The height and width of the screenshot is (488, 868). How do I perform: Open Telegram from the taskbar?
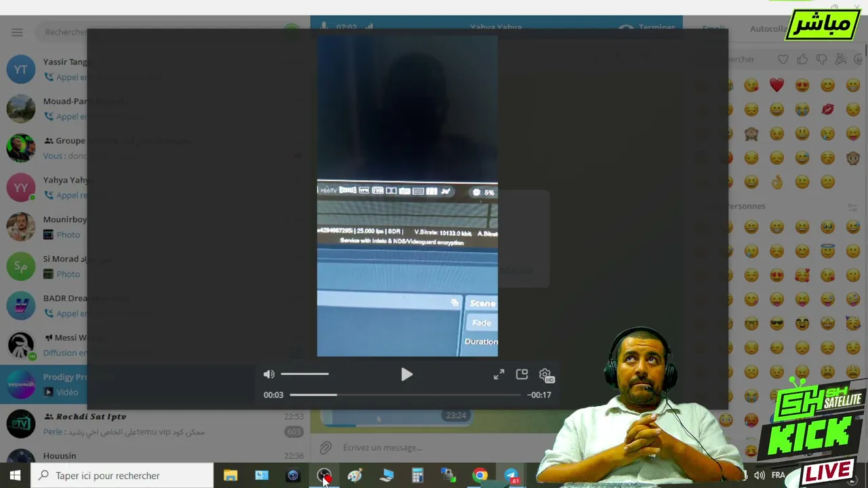click(511, 475)
